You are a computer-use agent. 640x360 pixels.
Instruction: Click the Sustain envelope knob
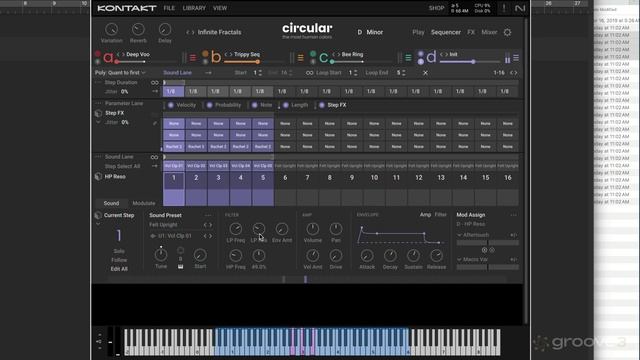pos(413,256)
